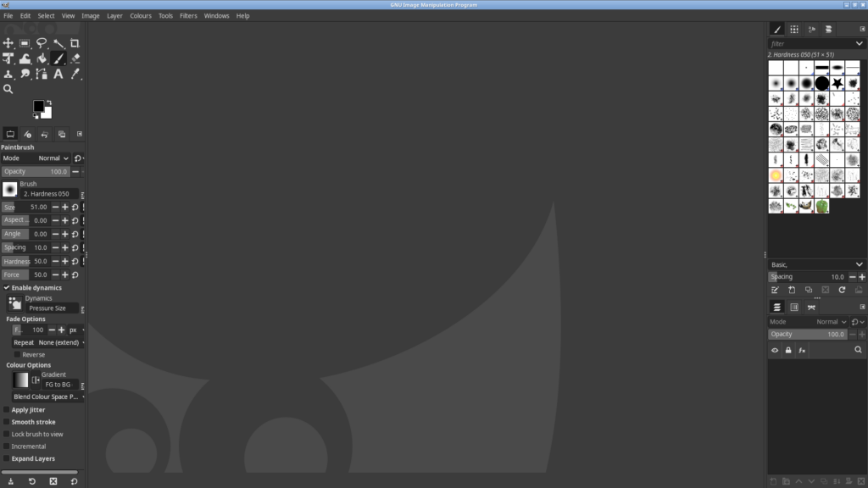Decrease the brush Angle value
Image resolution: width=868 pixels, height=488 pixels.
coord(55,234)
